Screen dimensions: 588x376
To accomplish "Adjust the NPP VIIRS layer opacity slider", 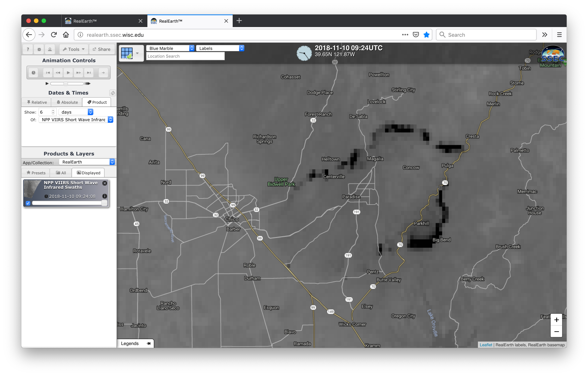I will point(70,203).
